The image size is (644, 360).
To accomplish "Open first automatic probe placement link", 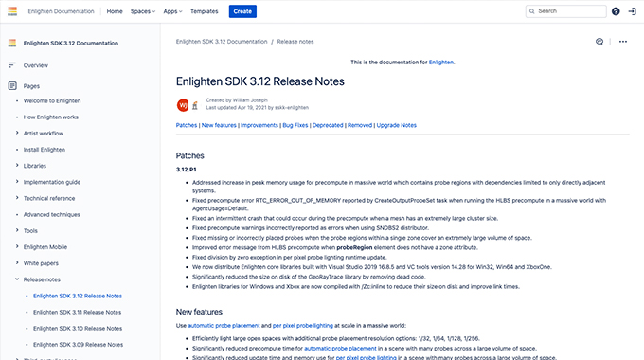I will coord(224,326).
